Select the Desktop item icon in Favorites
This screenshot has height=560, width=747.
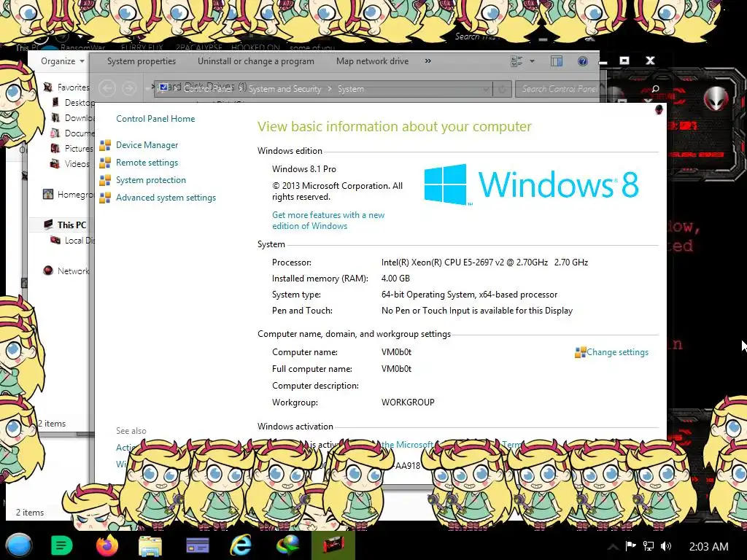(x=55, y=102)
